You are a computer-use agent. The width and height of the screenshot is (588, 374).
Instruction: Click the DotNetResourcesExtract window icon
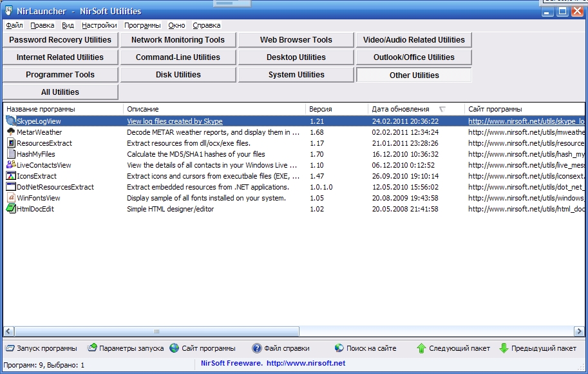[11, 186]
